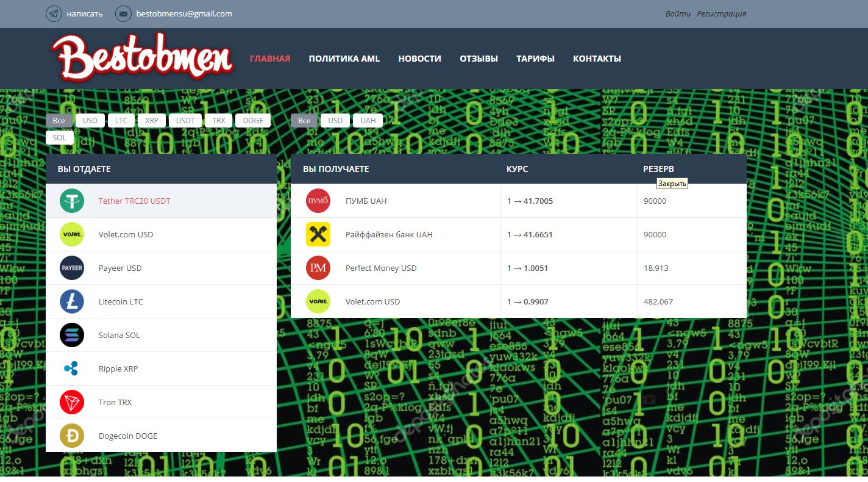Select Tron TRX to give
The image size is (868, 482).
click(161, 402)
